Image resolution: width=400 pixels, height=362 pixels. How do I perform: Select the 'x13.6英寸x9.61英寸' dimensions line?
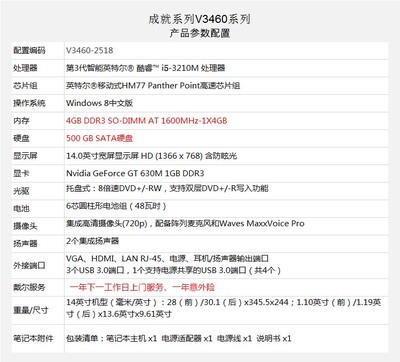119,314
